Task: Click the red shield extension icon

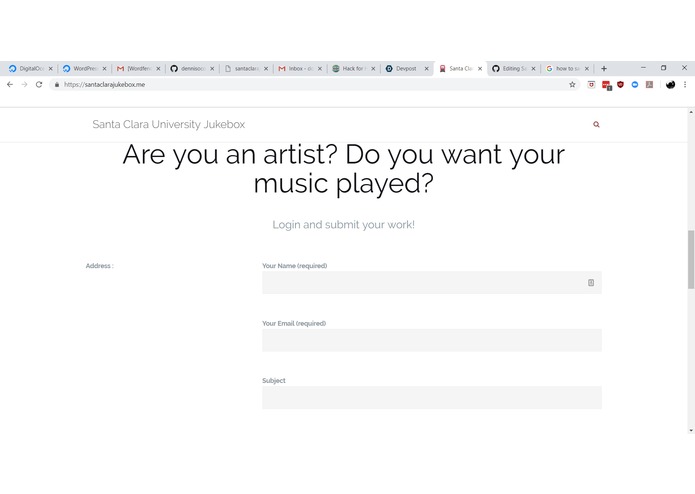Action: click(x=620, y=84)
